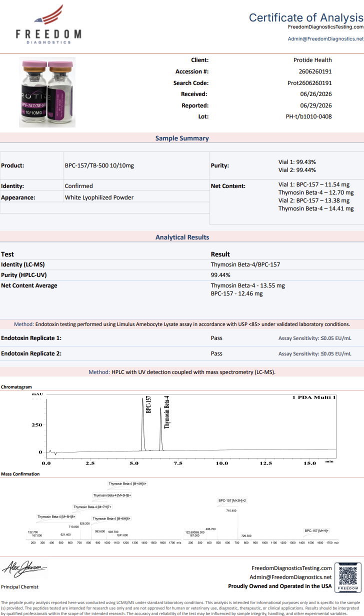The width and height of the screenshot is (364, 616).
Task: Select appearance 'White Lyophilized Powder'
Action: pos(99,197)
